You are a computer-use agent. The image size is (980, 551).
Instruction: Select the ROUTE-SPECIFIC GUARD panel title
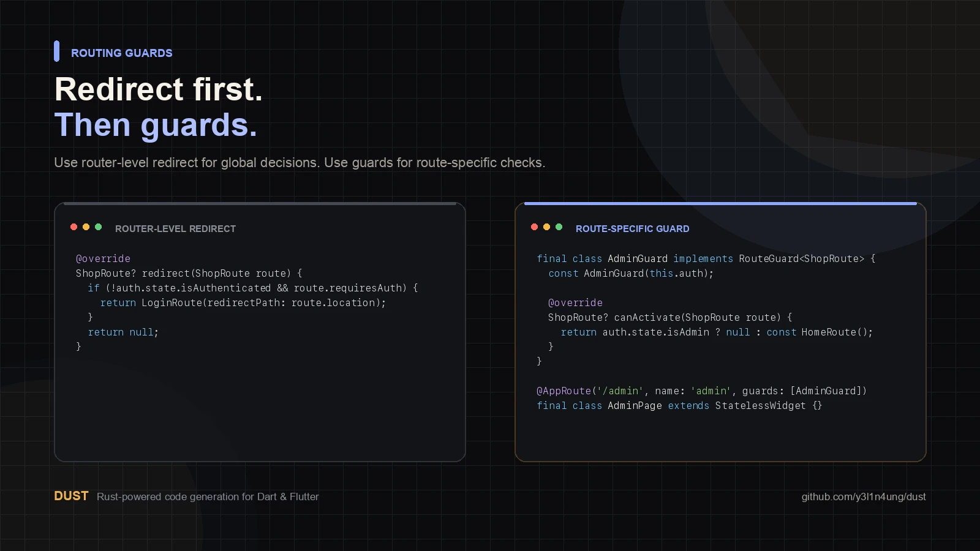(x=632, y=229)
